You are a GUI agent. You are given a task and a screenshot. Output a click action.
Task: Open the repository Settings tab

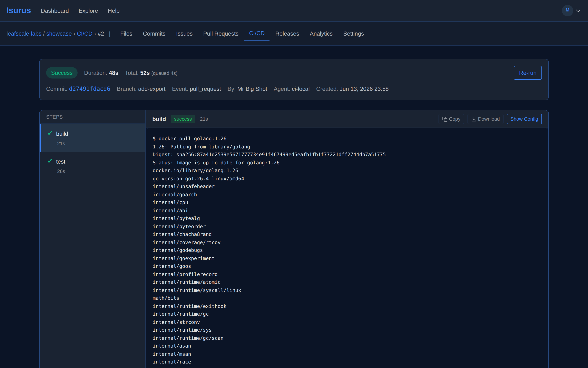point(353,34)
